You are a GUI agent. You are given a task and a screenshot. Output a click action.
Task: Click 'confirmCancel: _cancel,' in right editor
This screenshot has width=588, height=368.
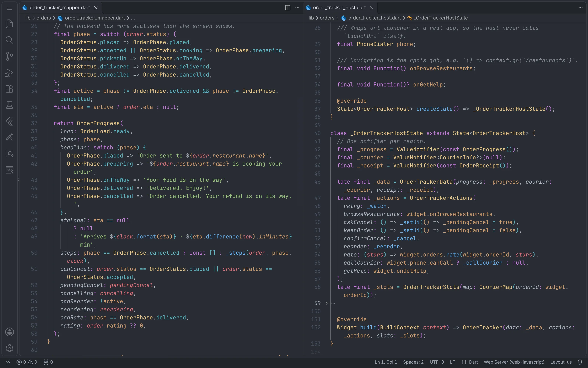[381, 238]
